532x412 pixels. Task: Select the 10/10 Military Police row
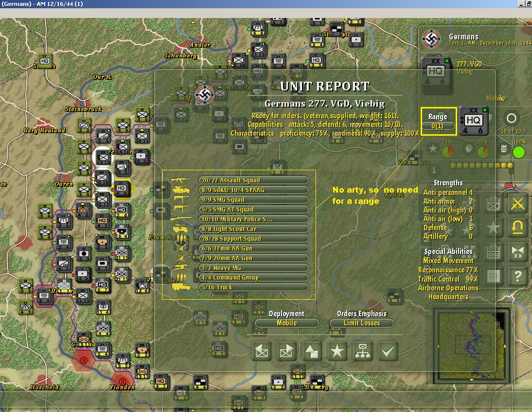pyautogui.click(x=253, y=219)
